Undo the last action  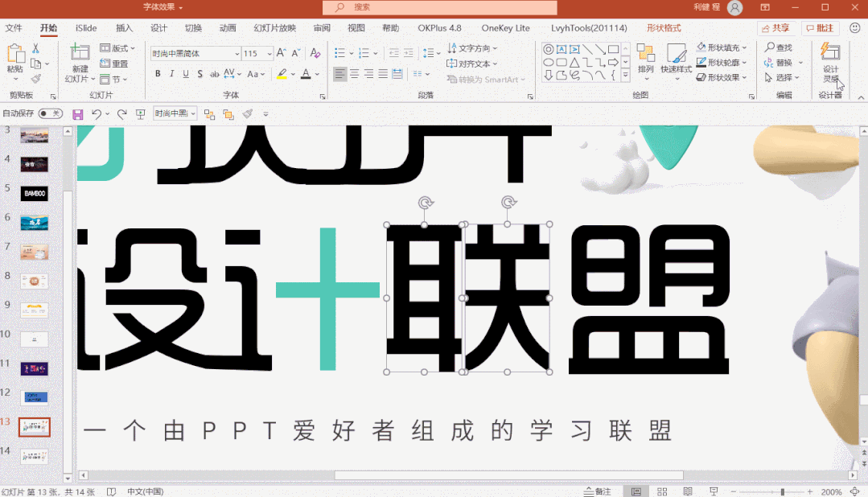[x=97, y=114]
